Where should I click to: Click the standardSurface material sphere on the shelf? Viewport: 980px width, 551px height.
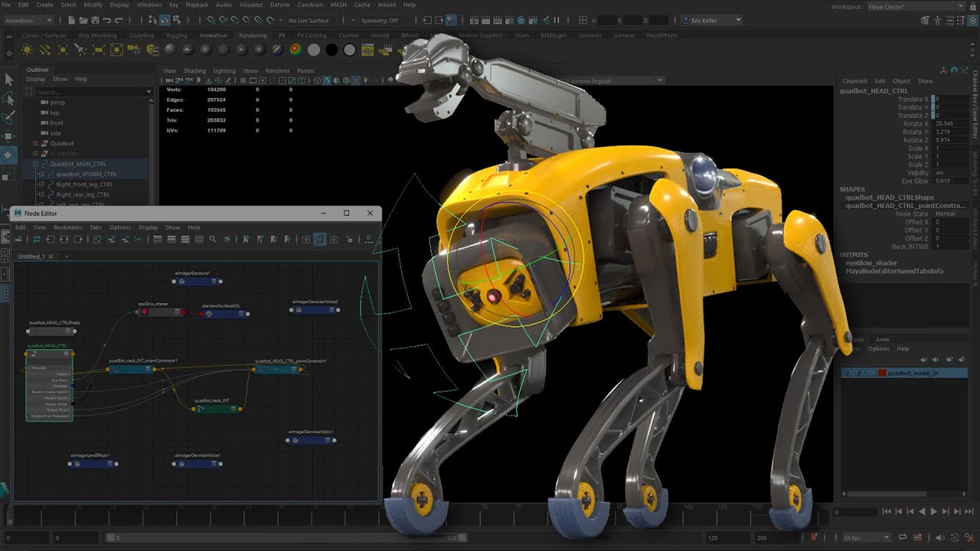[170, 50]
